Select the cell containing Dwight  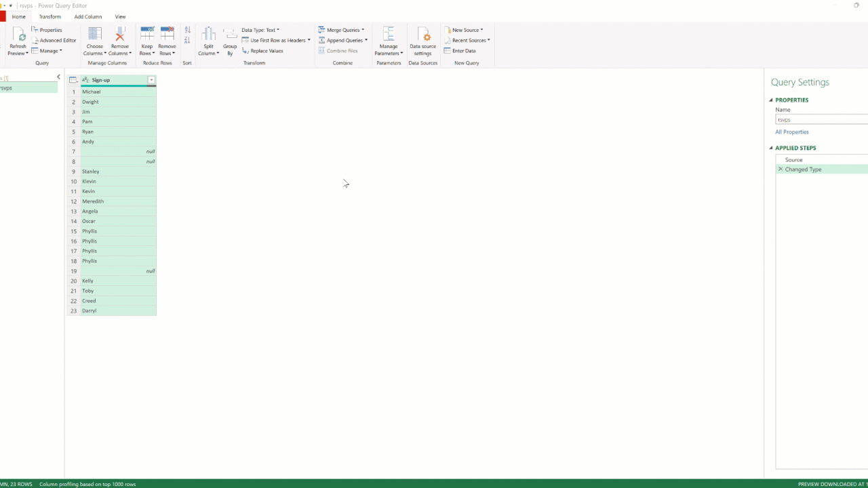(x=119, y=102)
